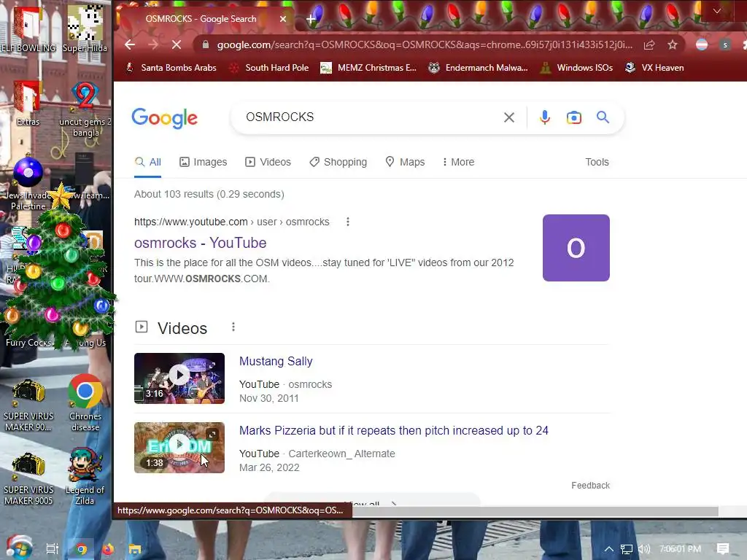The image size is (747, 560).
Task: Open Marks Pizzeria pitch increased video link
Action: pyautogui.click(x=393, y=430)
